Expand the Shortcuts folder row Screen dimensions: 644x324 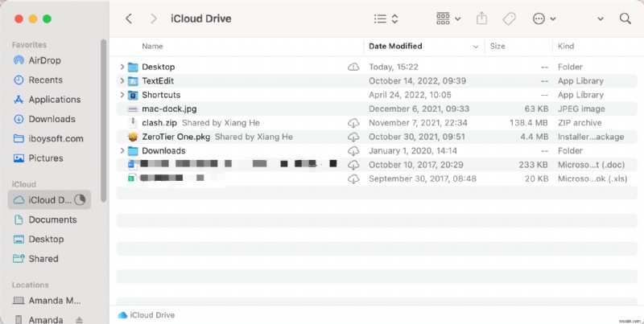[122, 95]
